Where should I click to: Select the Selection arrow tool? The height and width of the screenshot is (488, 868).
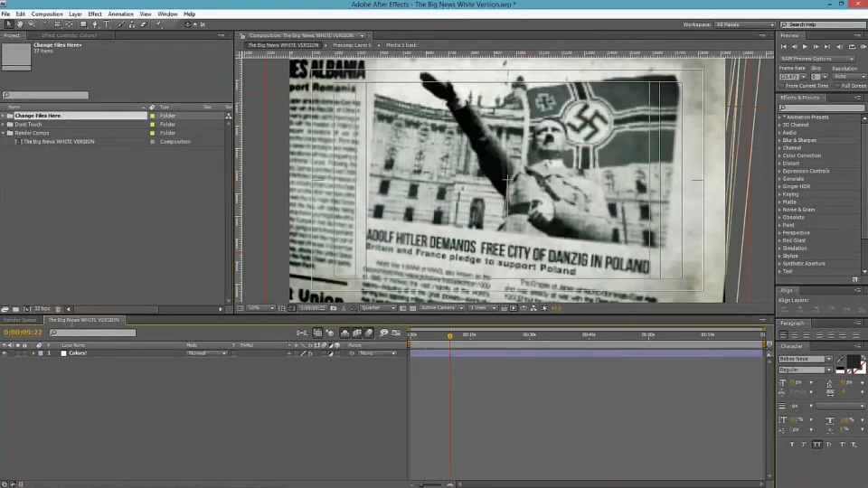pyautogui.click(x=8, y=24)
